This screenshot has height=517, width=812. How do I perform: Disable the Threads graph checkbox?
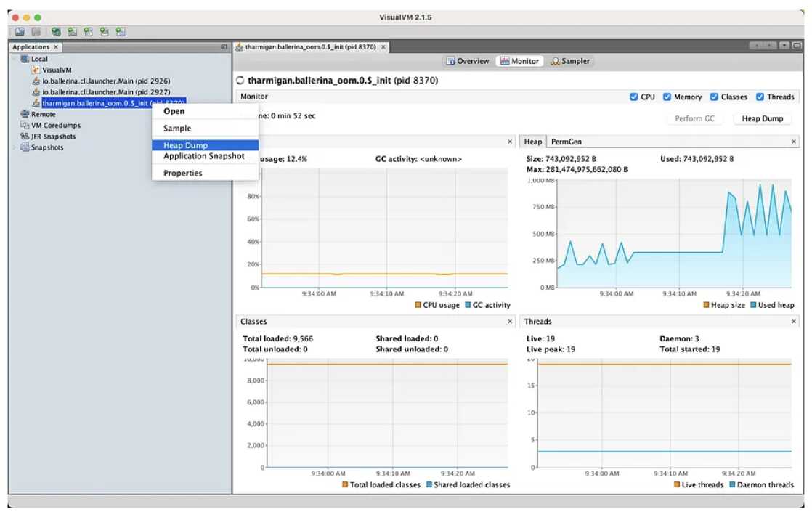click(x=760, y=97)
